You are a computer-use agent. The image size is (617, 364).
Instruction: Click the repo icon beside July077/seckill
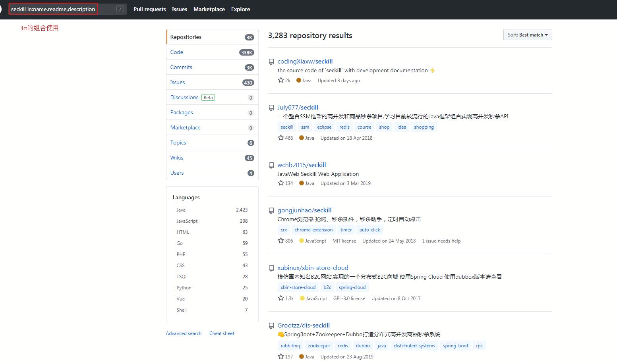[271, 108]
